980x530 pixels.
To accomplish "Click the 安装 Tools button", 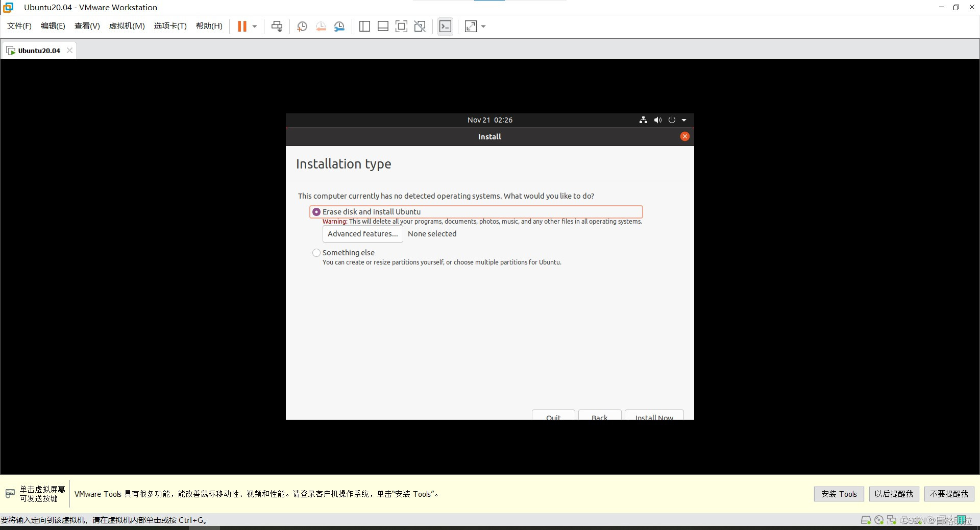I will coord(839,494).
